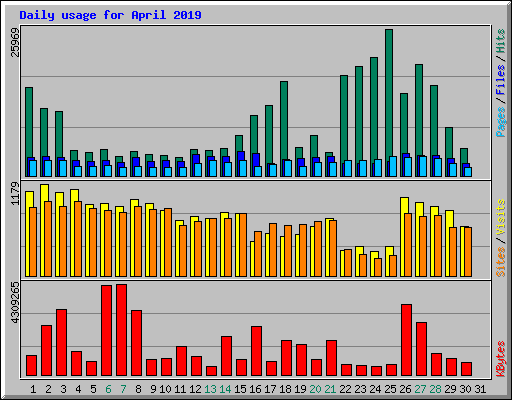Click the red KBytes bar for day 3
Viewport: 512px width, 400px height.
point(62,343)
